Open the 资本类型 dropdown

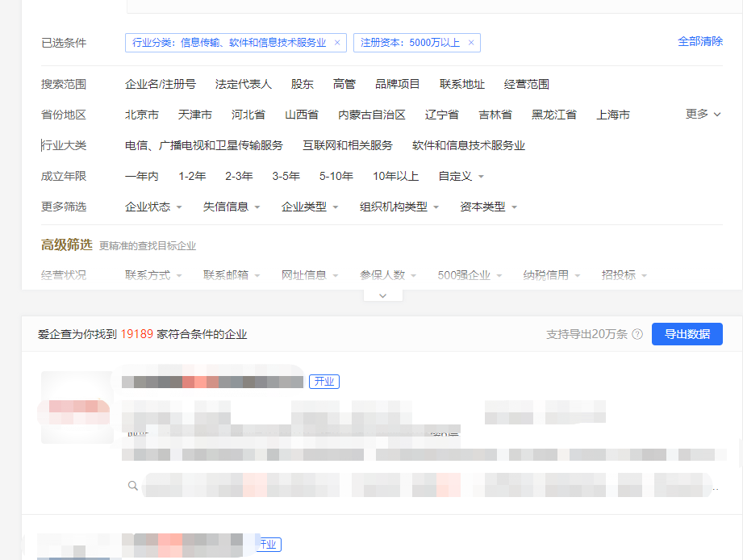(x=483, y=207)
